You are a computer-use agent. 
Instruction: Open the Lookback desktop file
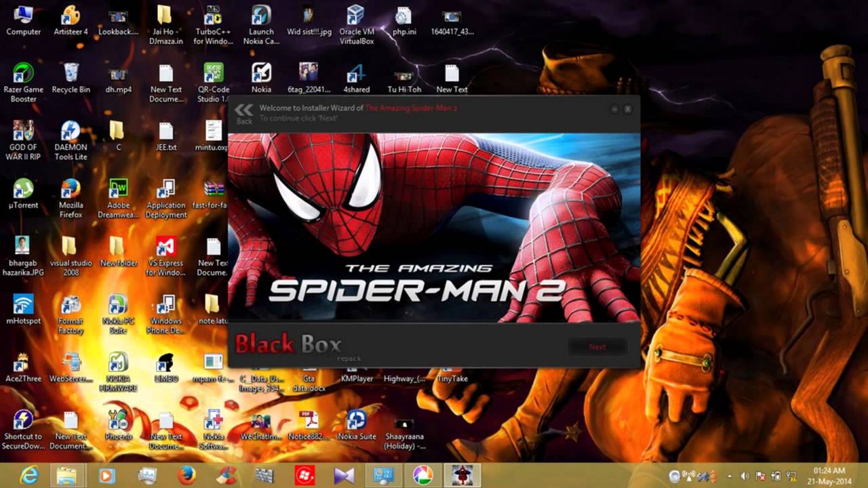[x=119, y=20]
